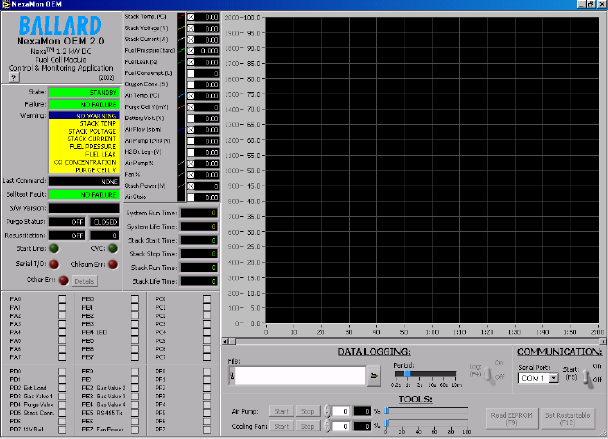The width and height of the screenshot is (608, 439).
Task: Click the Stack Life Time value
Action: pyautogui.click(x=199, y=282)
